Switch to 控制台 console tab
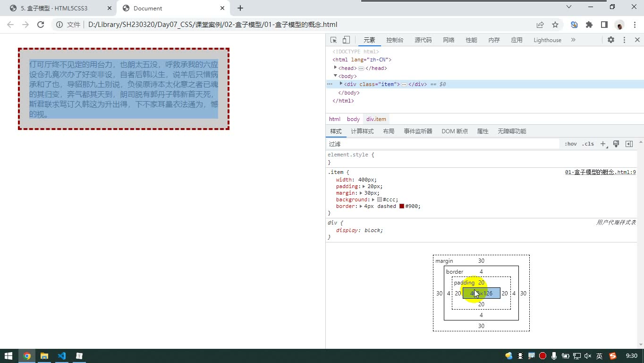644x363 pixels. click(x=395, y=40)
